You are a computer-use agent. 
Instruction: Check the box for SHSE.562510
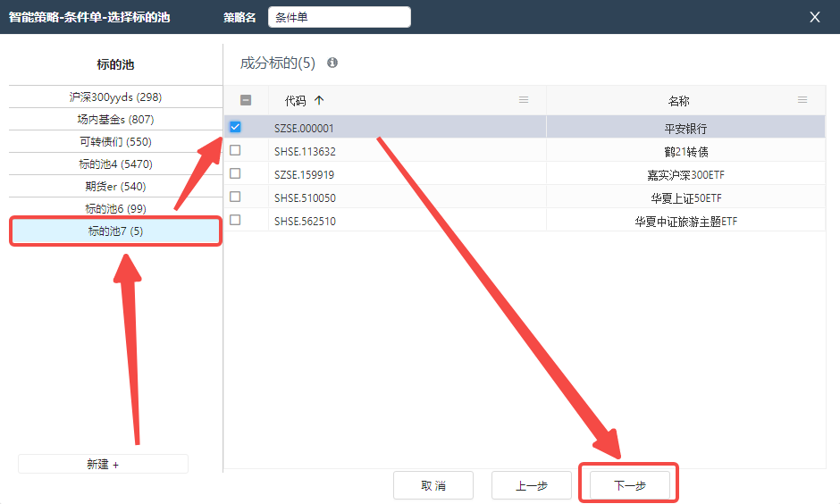coord(235,220)
